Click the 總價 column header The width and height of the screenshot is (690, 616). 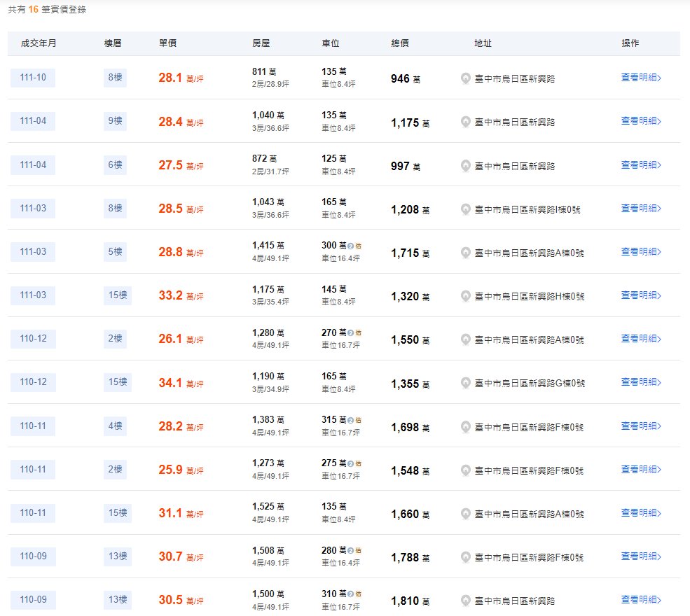(400, 43)
